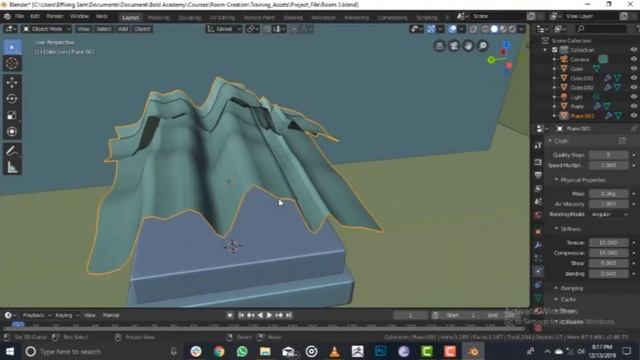Click the Light object icon in outliner

point(564,97)
